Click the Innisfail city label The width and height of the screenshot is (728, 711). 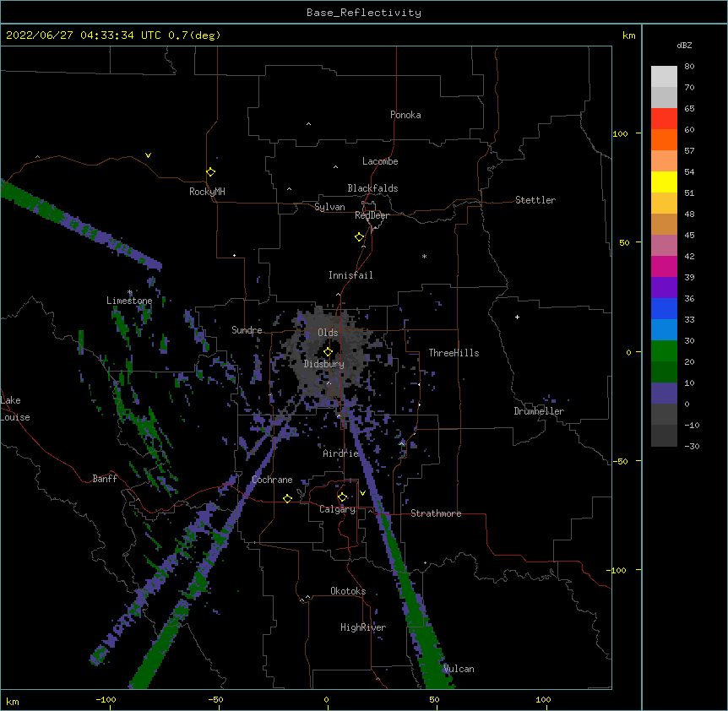click(350, 275)
